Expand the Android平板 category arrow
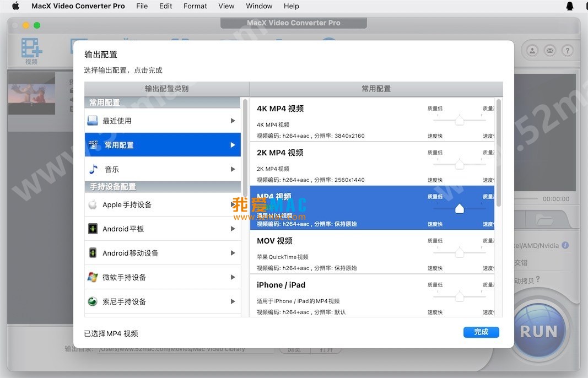Screen dimensions: 588x378 (x=233, y=229)
